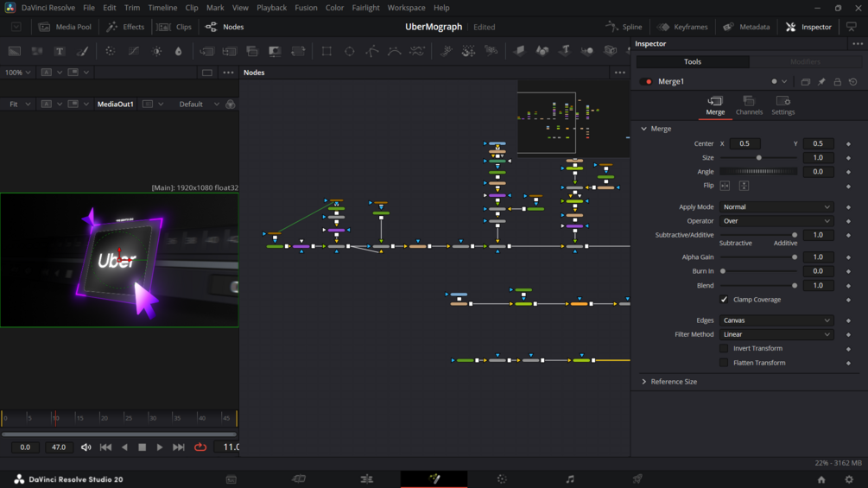Open Edges Canvas dropdown
The image size is (868, 488).
click(x=776, y=320)
